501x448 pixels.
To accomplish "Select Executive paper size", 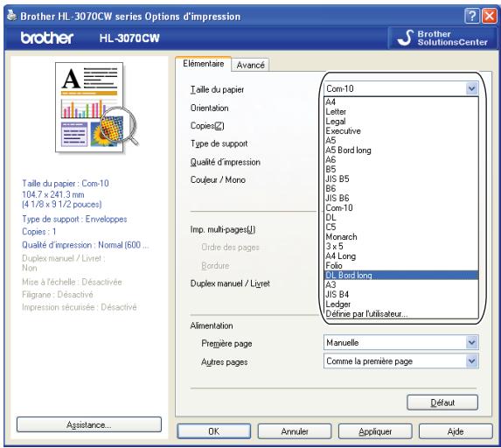I will click(x=401, y=130).
